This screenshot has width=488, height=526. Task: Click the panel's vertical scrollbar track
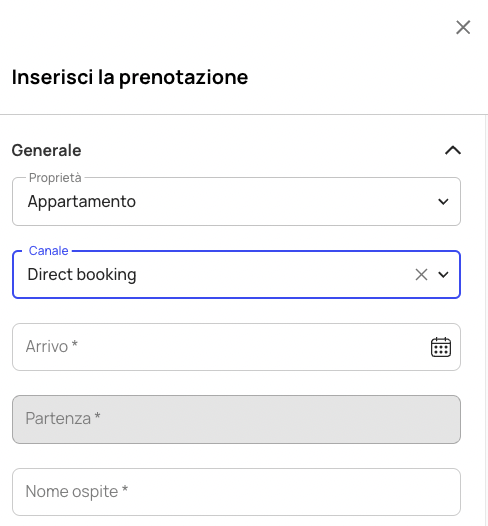click(486, 319)
